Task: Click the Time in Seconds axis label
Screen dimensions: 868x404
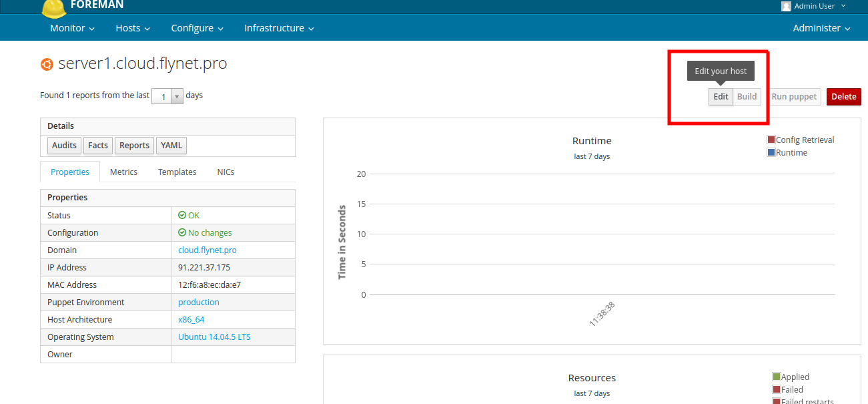Action: [x=342, y=242]
